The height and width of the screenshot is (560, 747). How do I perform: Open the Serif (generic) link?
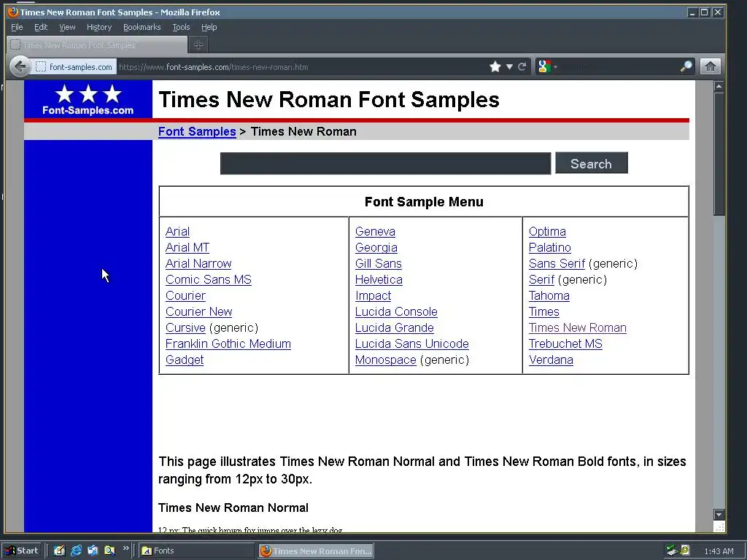click(542, 279)
